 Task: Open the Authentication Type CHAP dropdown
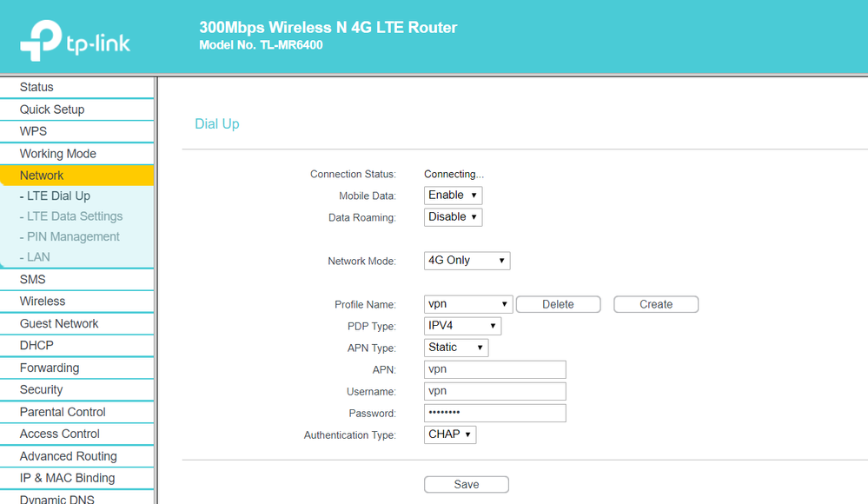click(x=450, y=434)
